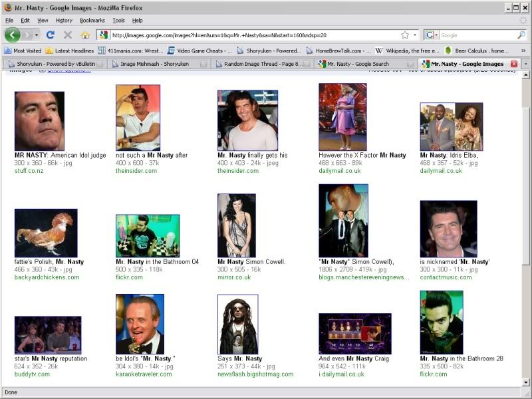Click the Google site favicon in address bar
532x399 pixels.
click(x=104, y=35)
